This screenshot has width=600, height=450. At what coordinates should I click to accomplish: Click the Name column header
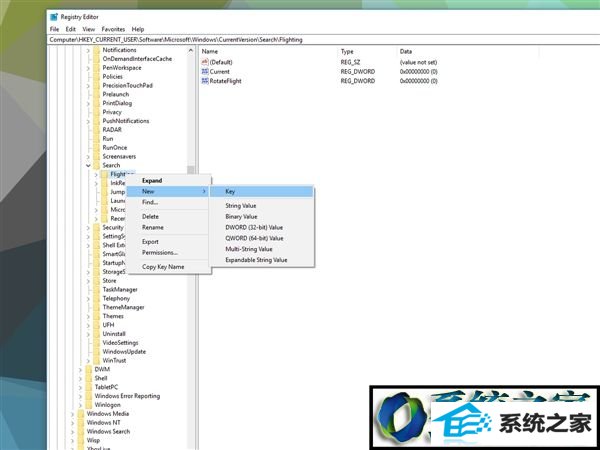click(x=210, y=51)
